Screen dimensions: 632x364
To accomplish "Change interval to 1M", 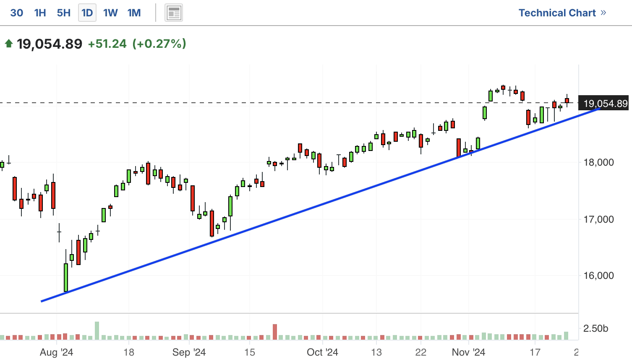I will [x=134, y=13].
